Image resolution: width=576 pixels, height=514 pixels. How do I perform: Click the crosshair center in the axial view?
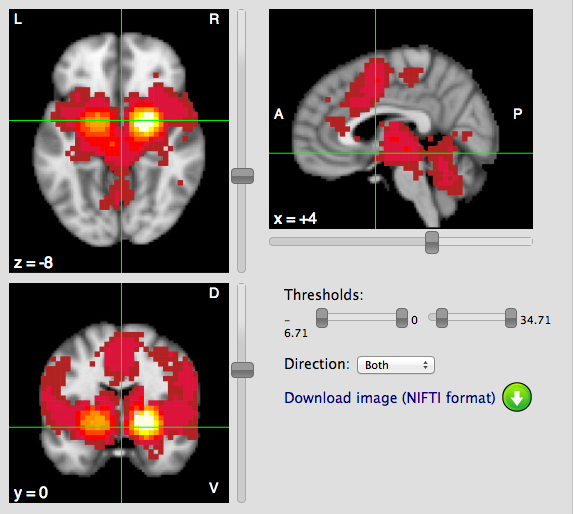coord(122,120)
